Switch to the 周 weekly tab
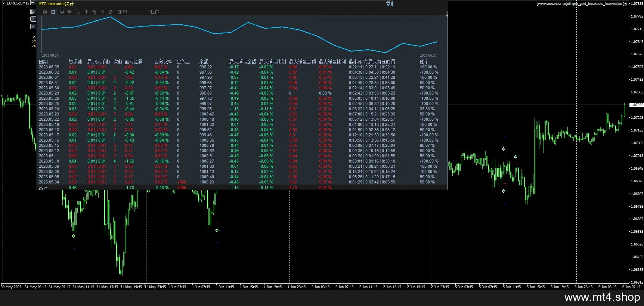The width and height of the screenshot is (644, 306). point(62,12)
